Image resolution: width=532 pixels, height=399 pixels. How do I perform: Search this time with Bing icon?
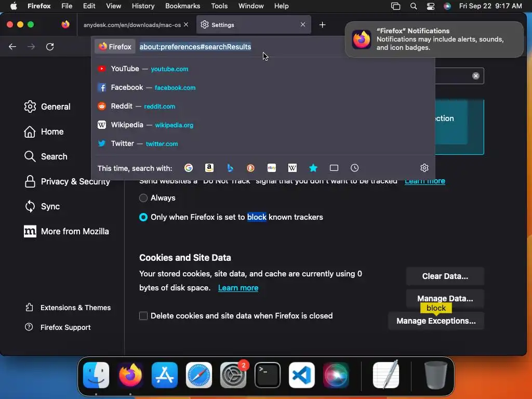pyautogui.click(x=230, y=168)
